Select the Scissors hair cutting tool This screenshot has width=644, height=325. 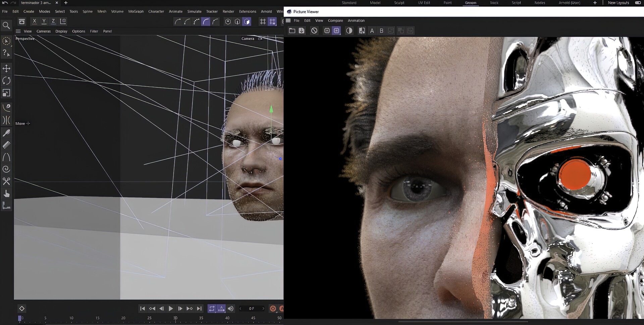[x=6, y=181]
